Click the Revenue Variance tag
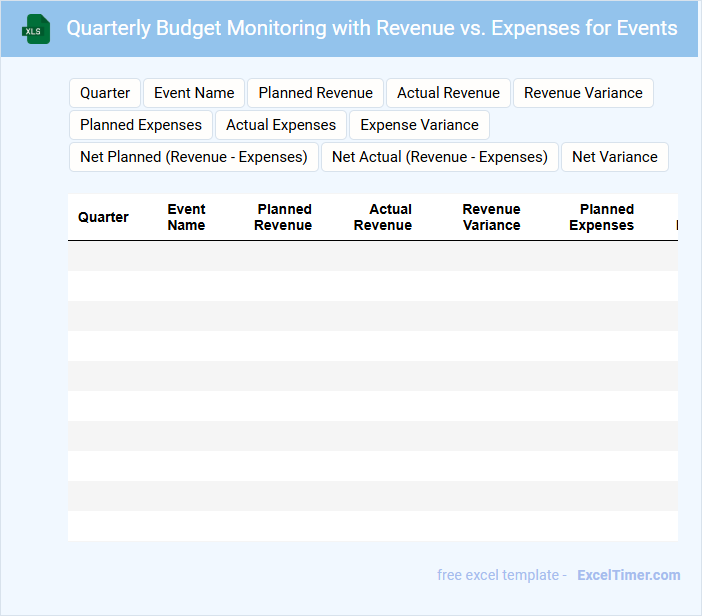 tap(583, 93)
